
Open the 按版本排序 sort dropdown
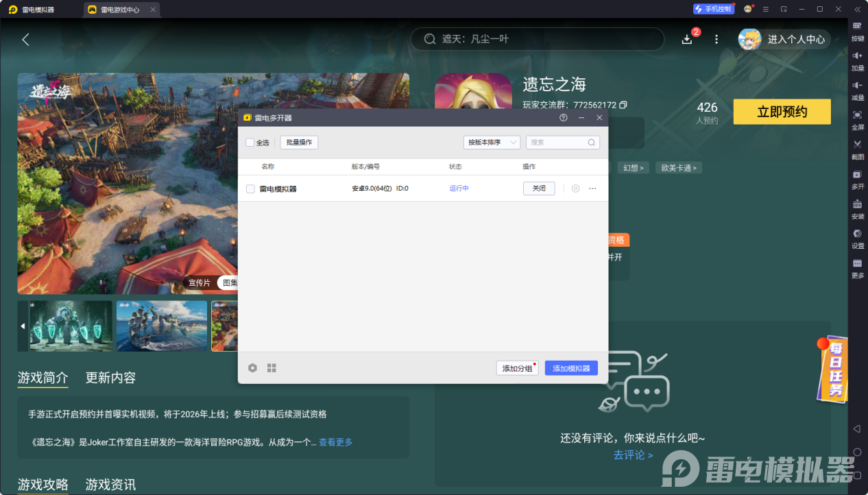[492, 143]
